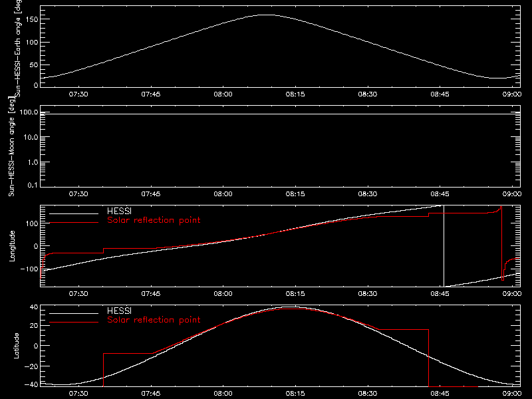
Task: Click 07:45 tick under Earth angle plot
Action: pyautogui.click(x=151, y=94)
